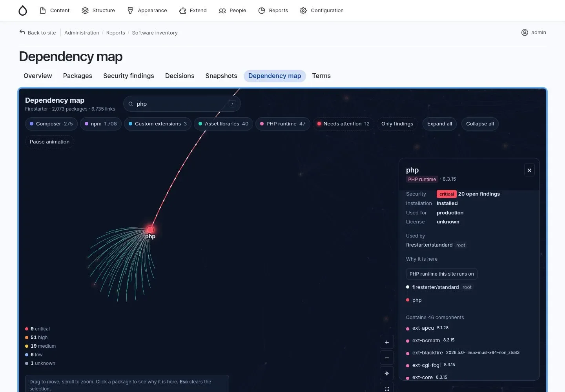Toggle the Composer 275 filter
Screen dimensions: 565x392
[x=51, y=124]
